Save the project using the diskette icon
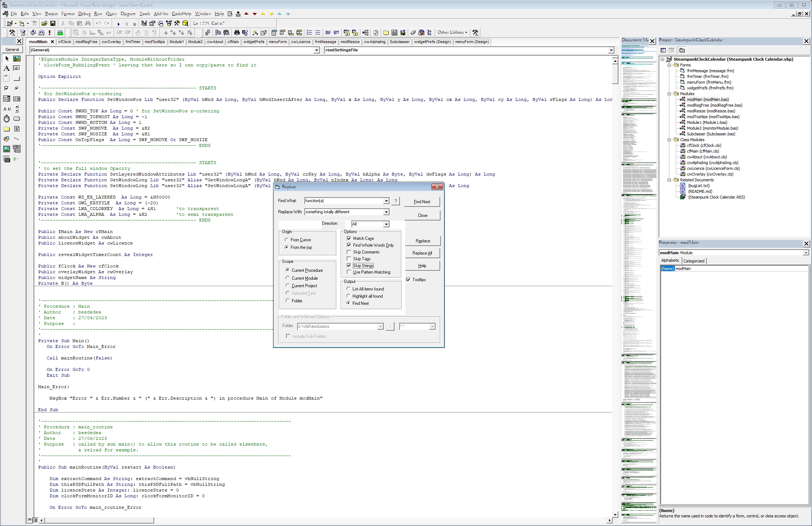812x526 pixels. [53, 23]
